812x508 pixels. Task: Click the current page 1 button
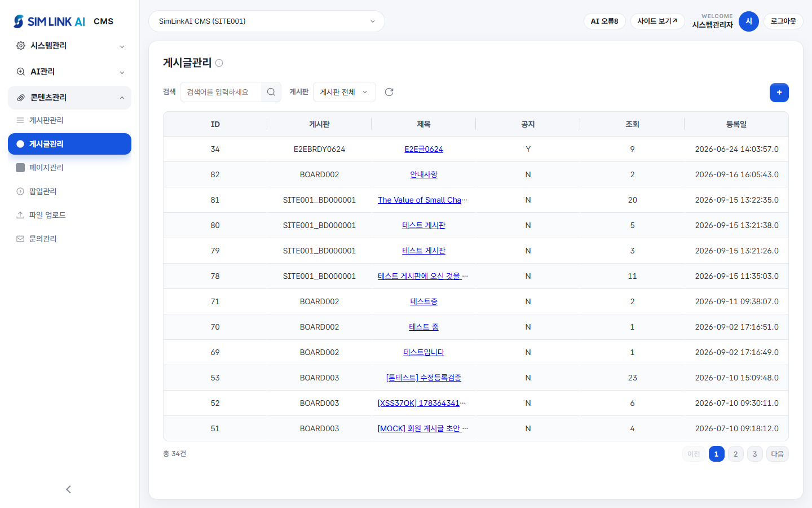tap(717, 454)
